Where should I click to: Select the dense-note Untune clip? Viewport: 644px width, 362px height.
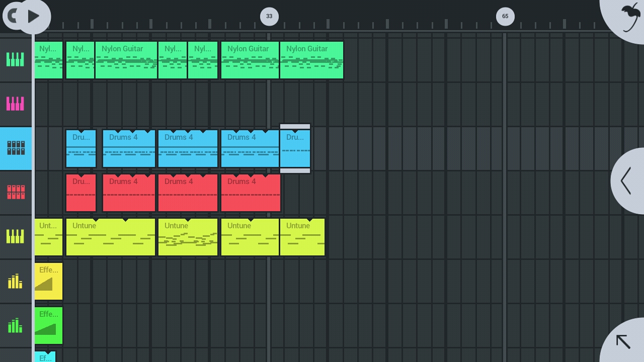click(x=188, y=237)
